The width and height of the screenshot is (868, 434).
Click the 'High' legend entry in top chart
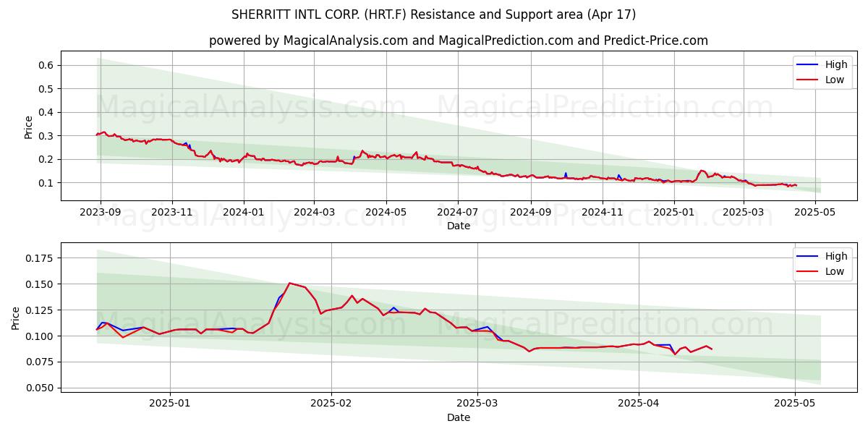836,64
